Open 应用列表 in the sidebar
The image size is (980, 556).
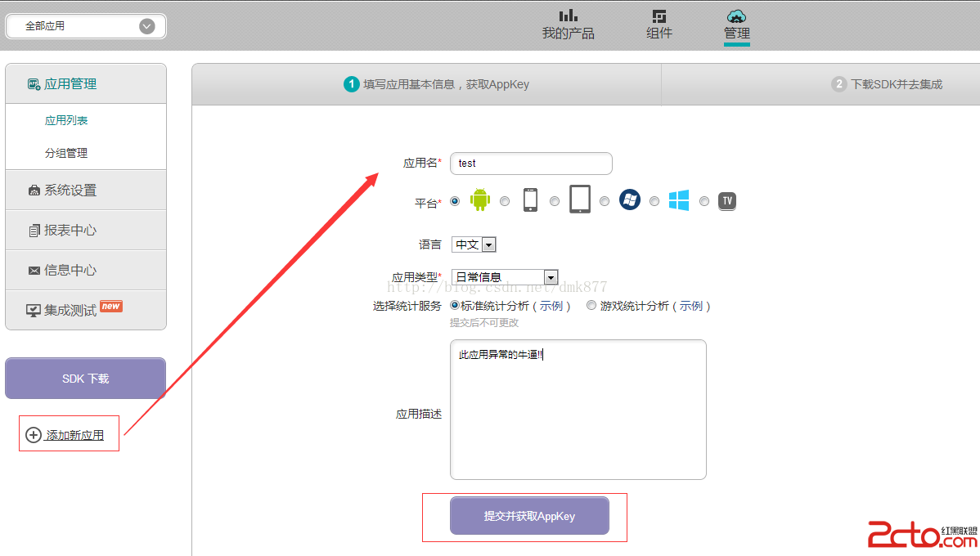tap(66, 120)
